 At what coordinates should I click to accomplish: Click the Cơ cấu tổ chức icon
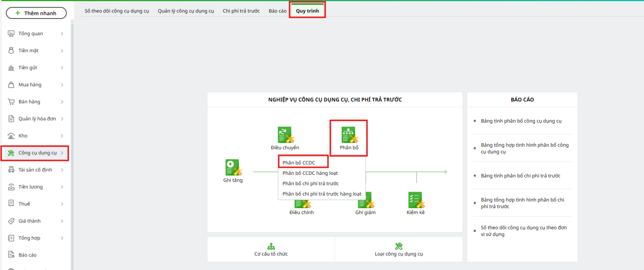271,246
